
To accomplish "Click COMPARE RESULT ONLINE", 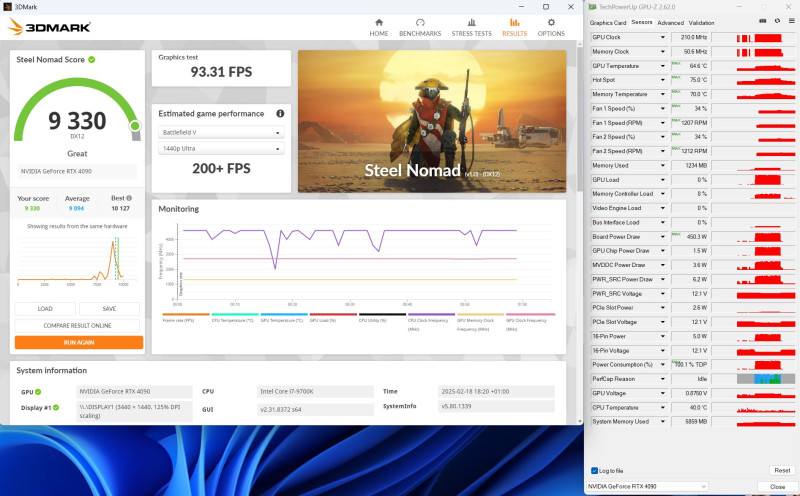I will (x=77, y=326).
